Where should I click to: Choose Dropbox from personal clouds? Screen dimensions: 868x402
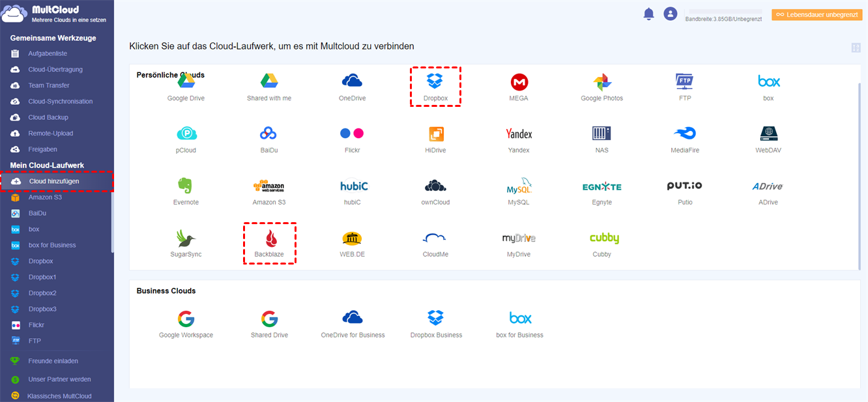click(x=435, y=87)
